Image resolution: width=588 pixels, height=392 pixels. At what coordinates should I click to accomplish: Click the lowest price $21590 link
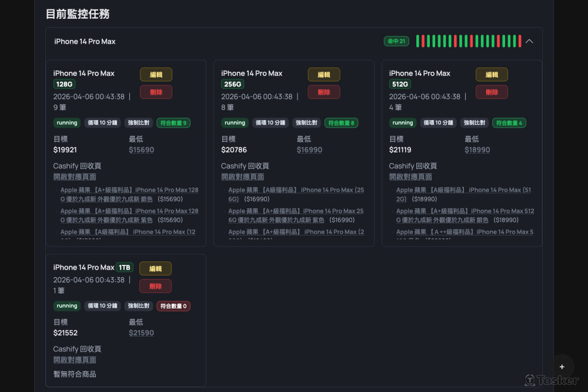(x=141, y=333)
